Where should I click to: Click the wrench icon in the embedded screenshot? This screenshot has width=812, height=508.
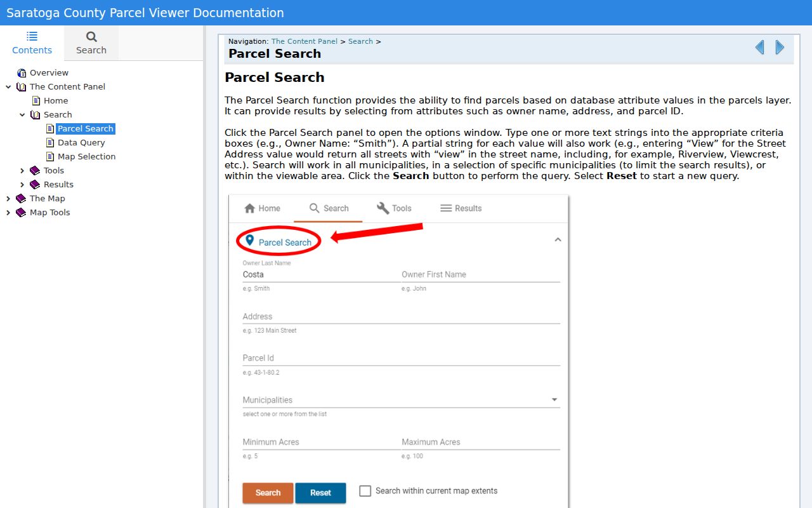[383, 208]
